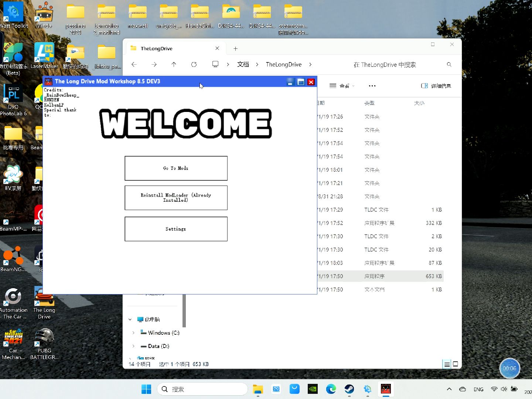The height and width of the screenshot is (399, 532).
Task: Go back in File Explorer
Action: (134, 64)
